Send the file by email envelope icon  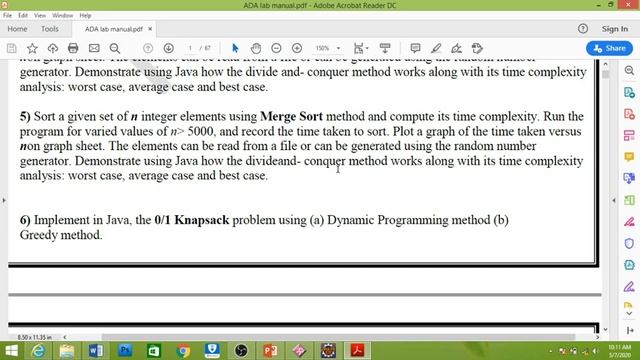tap(94, 48)
